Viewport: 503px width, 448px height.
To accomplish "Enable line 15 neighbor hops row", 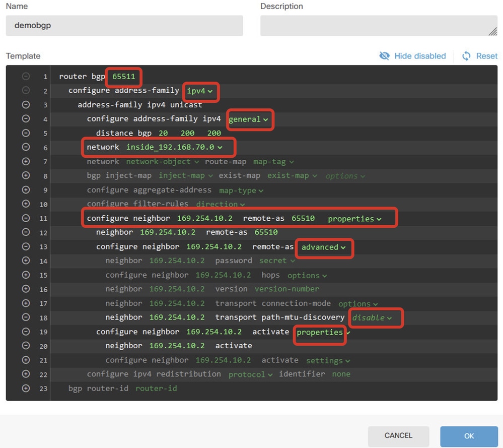I will [26, 275].
